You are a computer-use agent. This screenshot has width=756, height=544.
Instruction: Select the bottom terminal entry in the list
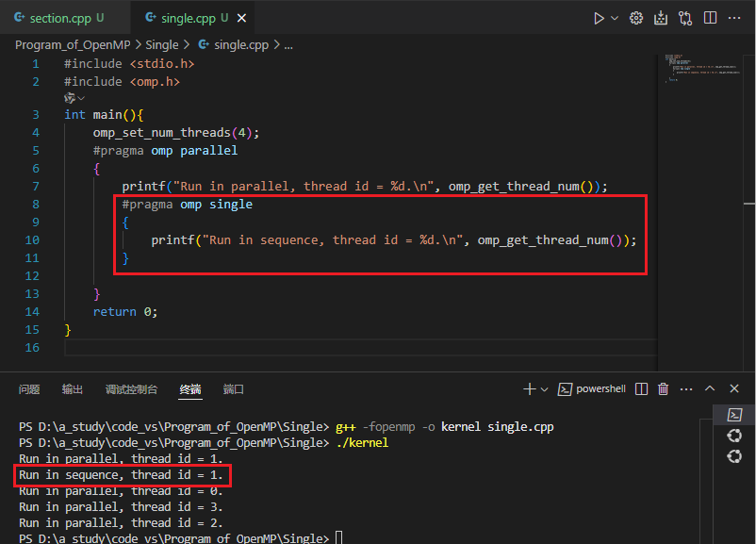734,456
